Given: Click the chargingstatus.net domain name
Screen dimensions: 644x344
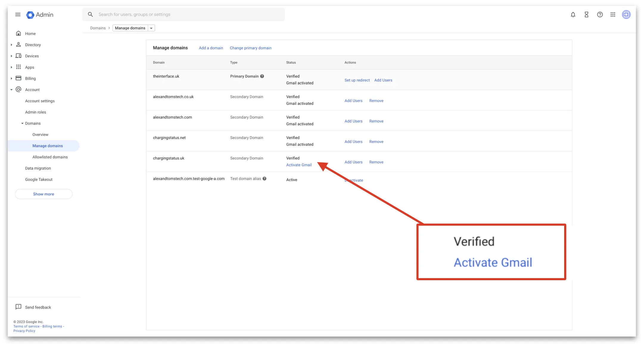Looking at the screenshot, I should click(169, 138).
